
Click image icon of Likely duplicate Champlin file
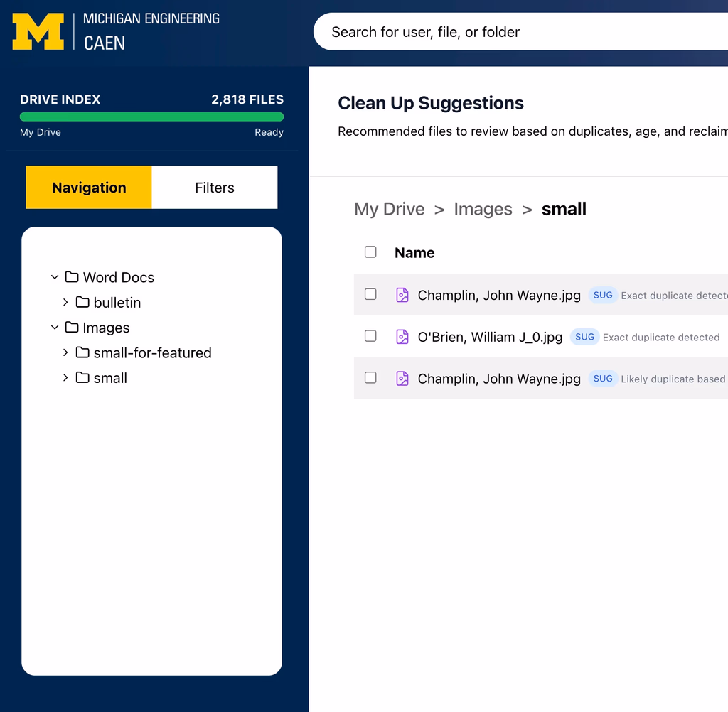tap(402, 378)
